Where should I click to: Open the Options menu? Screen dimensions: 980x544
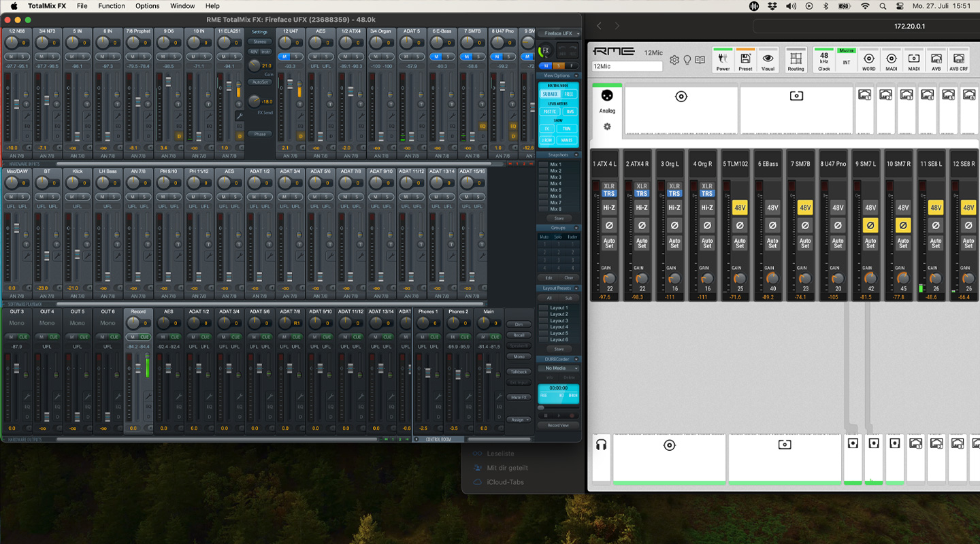click(x=147, y=6)
